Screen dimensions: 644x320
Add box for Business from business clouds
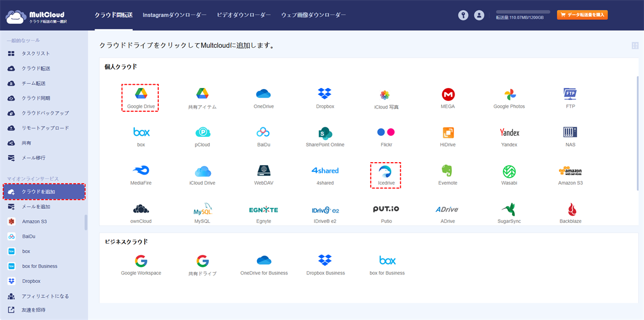(386, 265)
